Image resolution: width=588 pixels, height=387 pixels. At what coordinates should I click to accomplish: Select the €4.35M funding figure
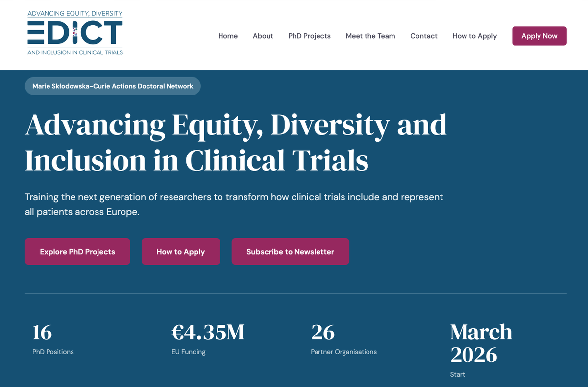click(208, 332)
